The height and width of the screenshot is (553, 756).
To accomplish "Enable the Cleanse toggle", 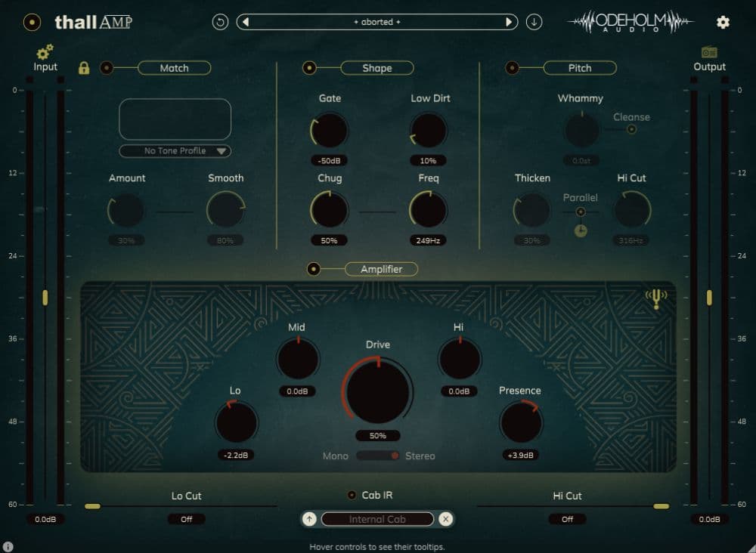I will click(x=632, y=129).
